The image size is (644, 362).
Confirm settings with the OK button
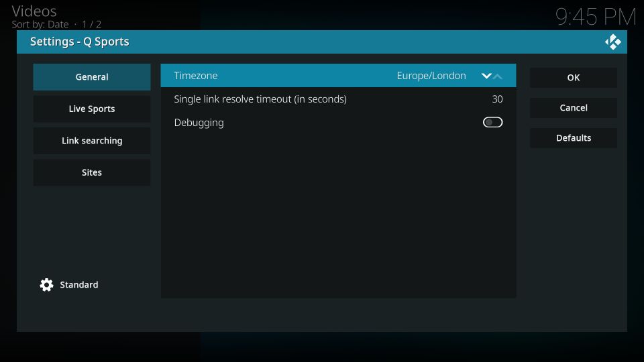574,78
